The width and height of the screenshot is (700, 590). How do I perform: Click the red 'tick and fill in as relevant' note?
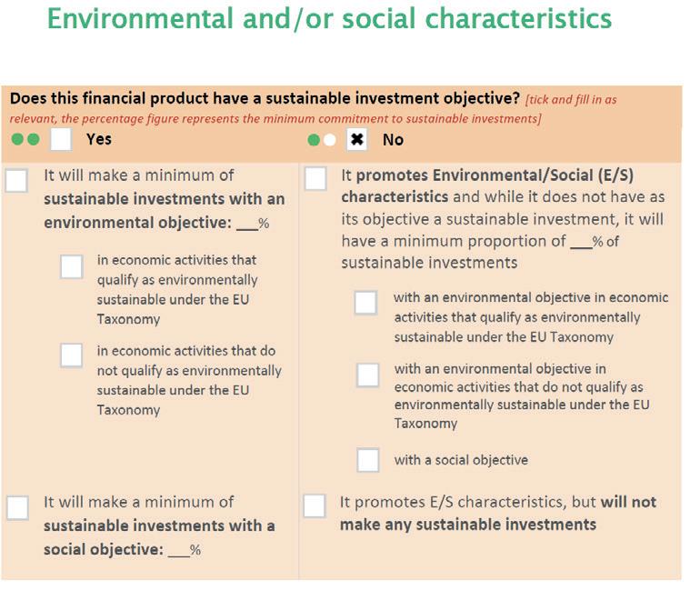point(313,109)
